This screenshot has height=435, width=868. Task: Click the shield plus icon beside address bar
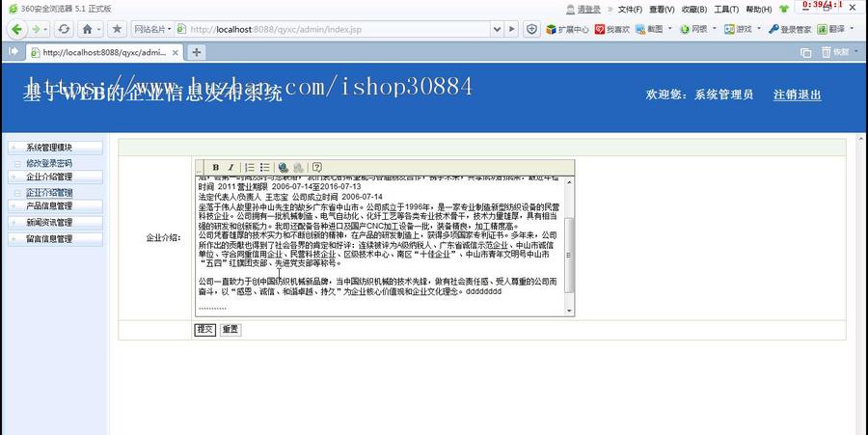point(532,29)
